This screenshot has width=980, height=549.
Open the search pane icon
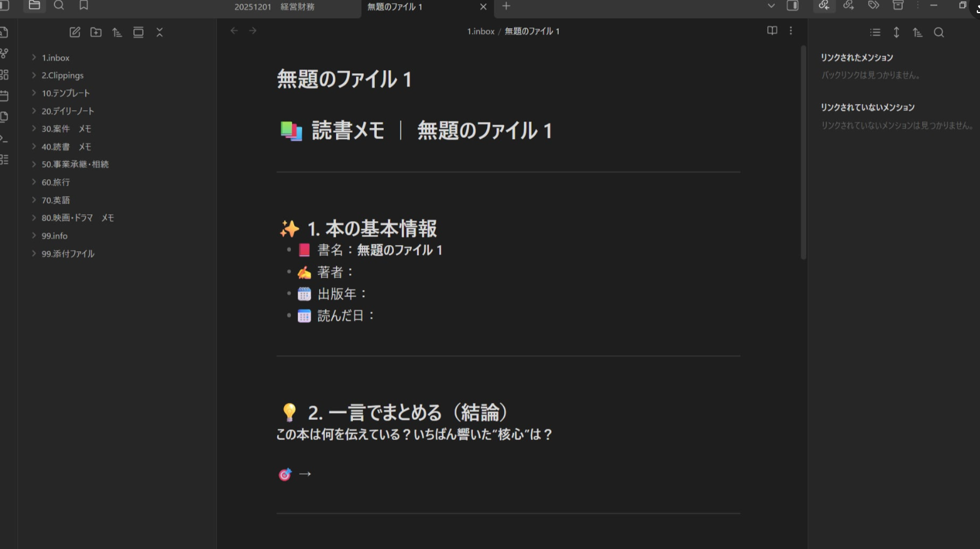point(59,6)
